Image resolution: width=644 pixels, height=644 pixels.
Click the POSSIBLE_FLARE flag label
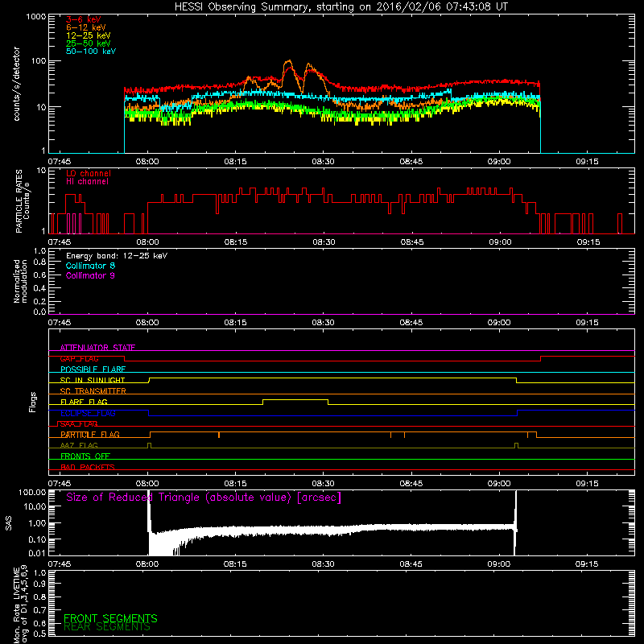[93, 369]
